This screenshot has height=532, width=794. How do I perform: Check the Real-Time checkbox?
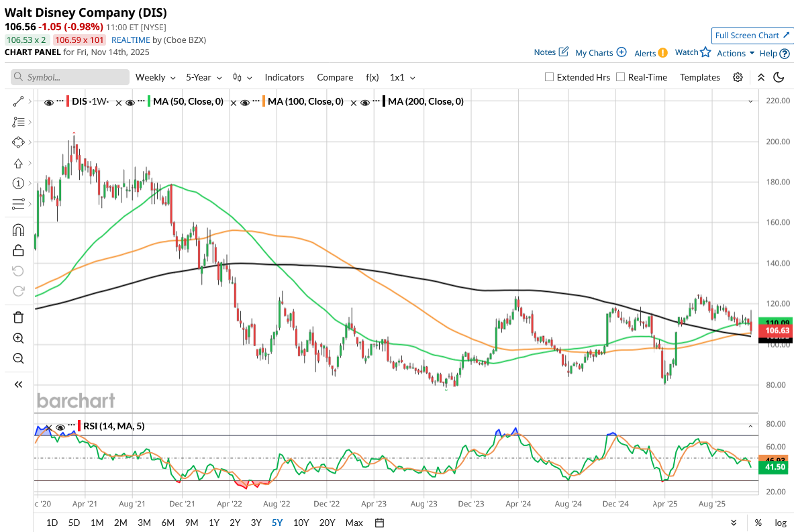(620, 77)
